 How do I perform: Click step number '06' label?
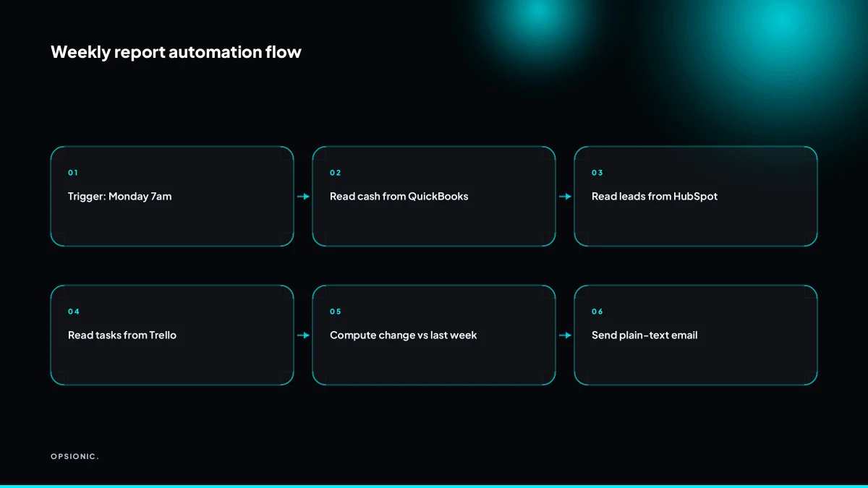pos(597,312)
